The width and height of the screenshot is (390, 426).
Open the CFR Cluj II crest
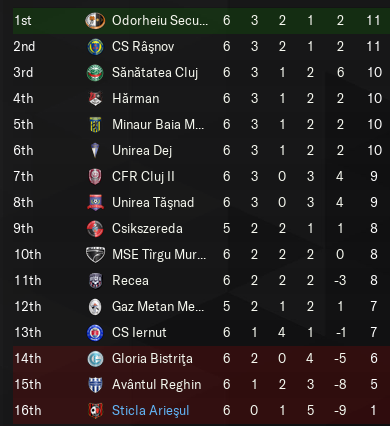click(95, 177)
